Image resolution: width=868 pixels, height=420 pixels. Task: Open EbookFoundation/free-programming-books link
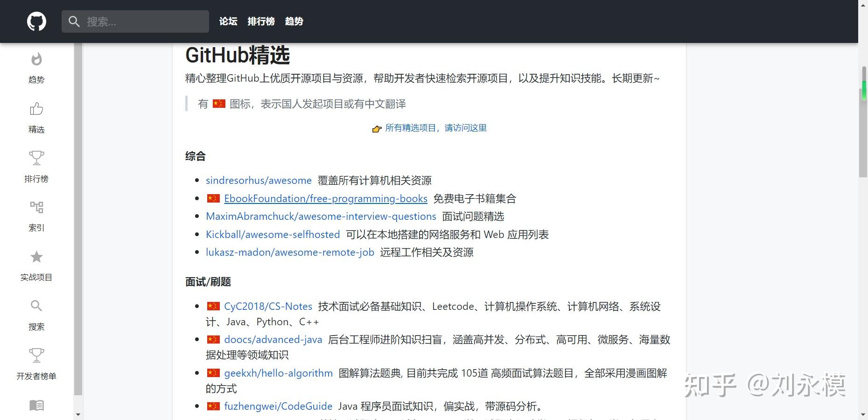325,198
